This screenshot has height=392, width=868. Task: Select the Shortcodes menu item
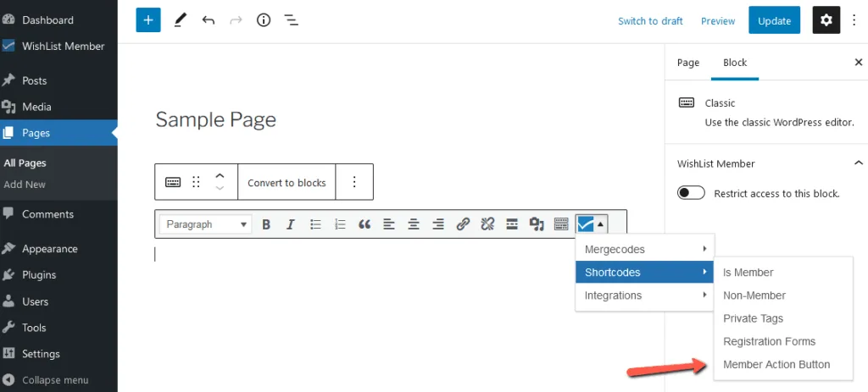pos(645,272)
